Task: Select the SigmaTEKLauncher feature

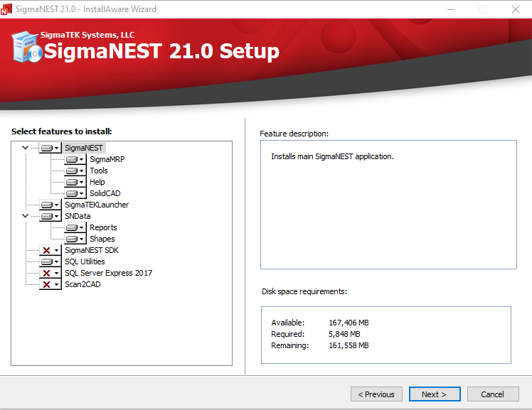Action: tap(97, 205)
